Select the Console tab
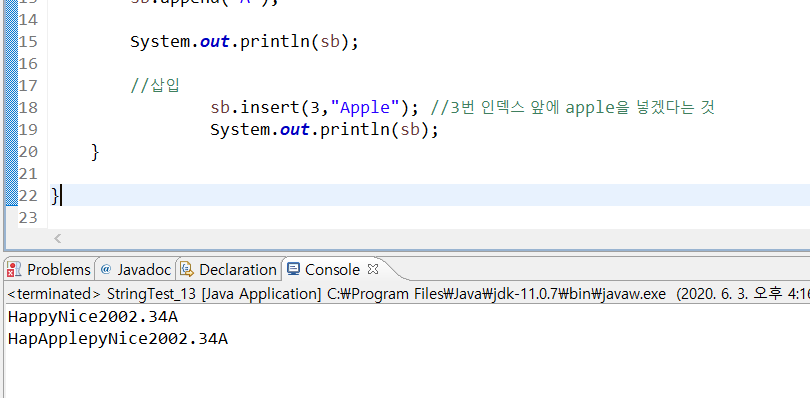The height and width of the screenshot is (398, 810). pos(332,269)
